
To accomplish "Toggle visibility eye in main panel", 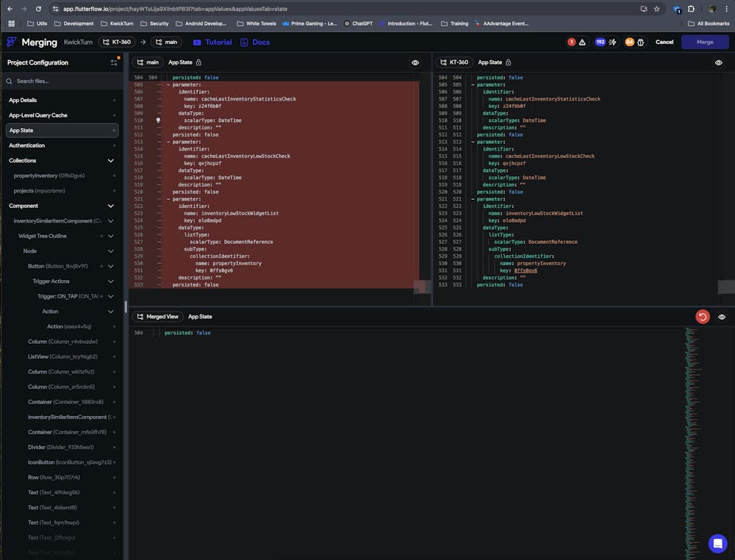I will click(415, 62).
